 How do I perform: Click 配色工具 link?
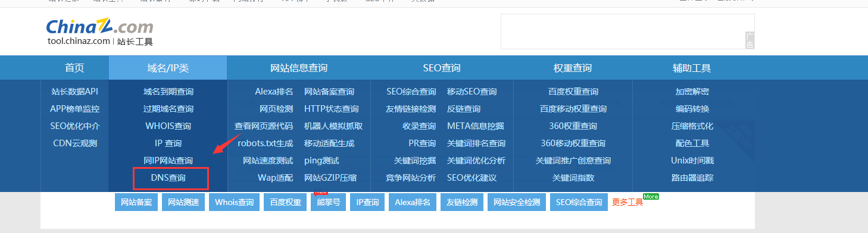click(692, 143)
